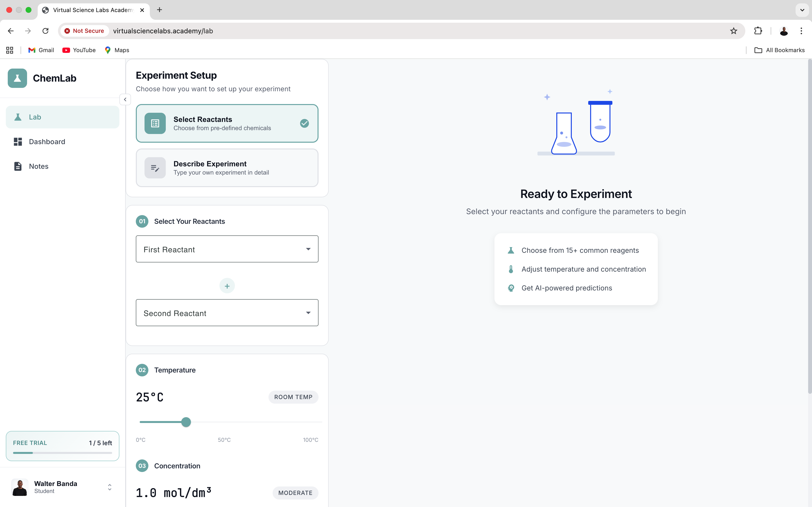This screenshot has height=507, width=812.
Task: Click the Select Reactants list icon
Action: point(155,123)
